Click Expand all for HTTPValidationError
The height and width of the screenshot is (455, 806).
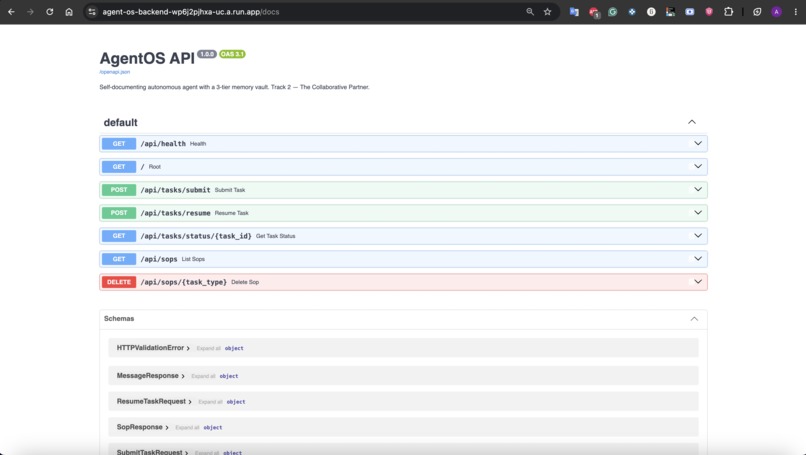[208, 349]
